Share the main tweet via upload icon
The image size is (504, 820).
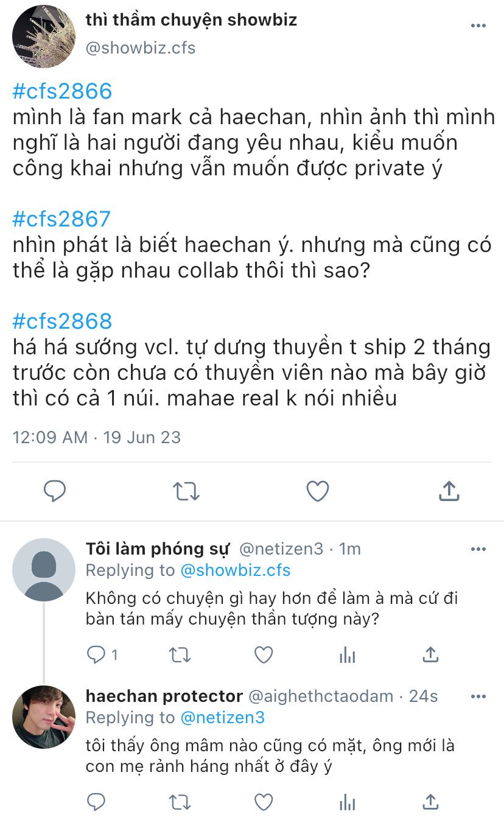[449, 490]
